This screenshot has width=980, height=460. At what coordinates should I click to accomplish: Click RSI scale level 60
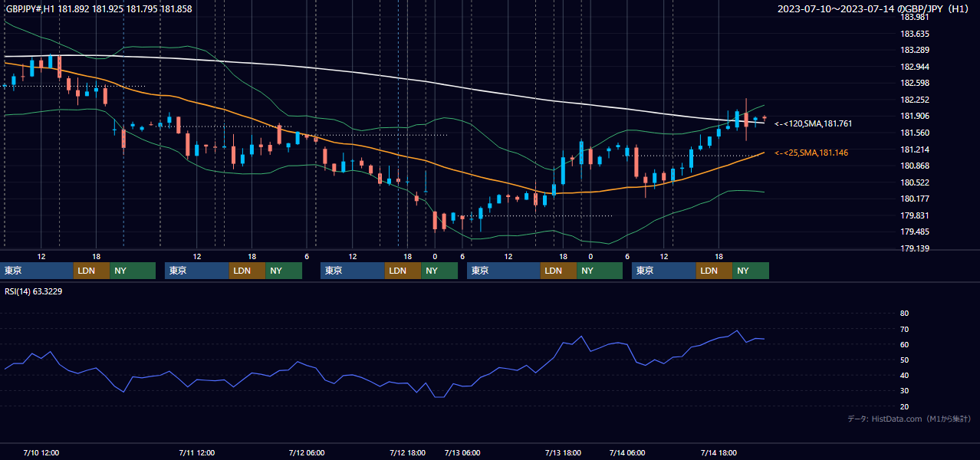[904, 344]
